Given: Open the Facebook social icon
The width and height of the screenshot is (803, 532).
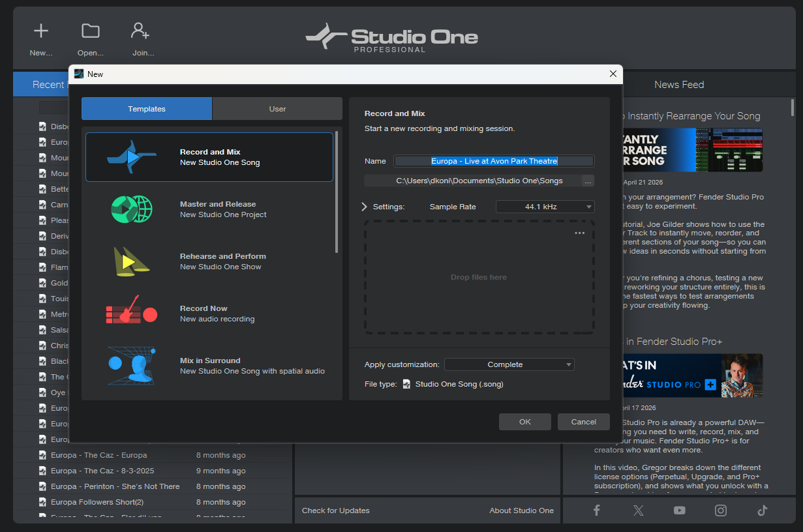Looking at the screenshot, I should [x=596, y=510].
